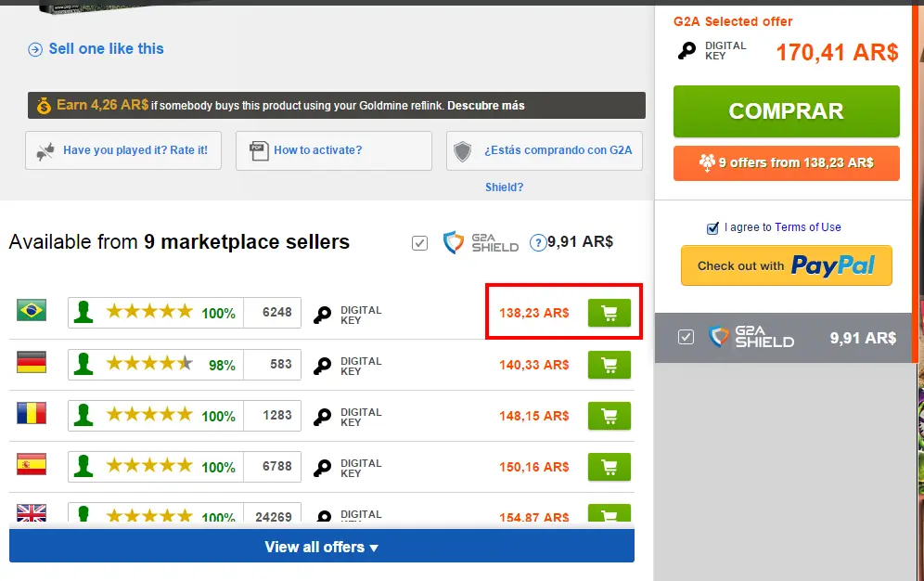Click the Germany flag seller icon
The image size is (924, 581).
(x=32, y=362)
